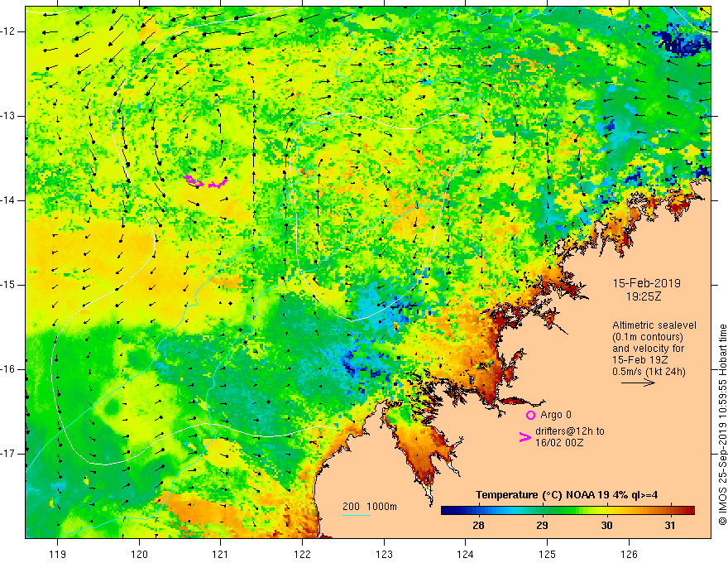Click longitude label 120 on bottom axis
Image resolution: width=728 pixels, height=563 pixels.
[139, 554]
